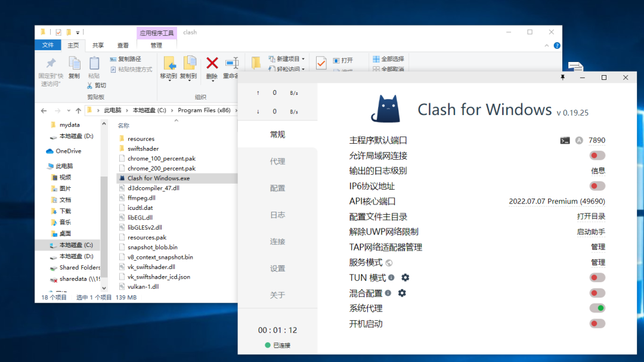The height and width of the screenshot is (362, 644).
Task: Open mixed configuration (混合配置) gear settings
Action: pyautogui.click(x=402, y=293)
